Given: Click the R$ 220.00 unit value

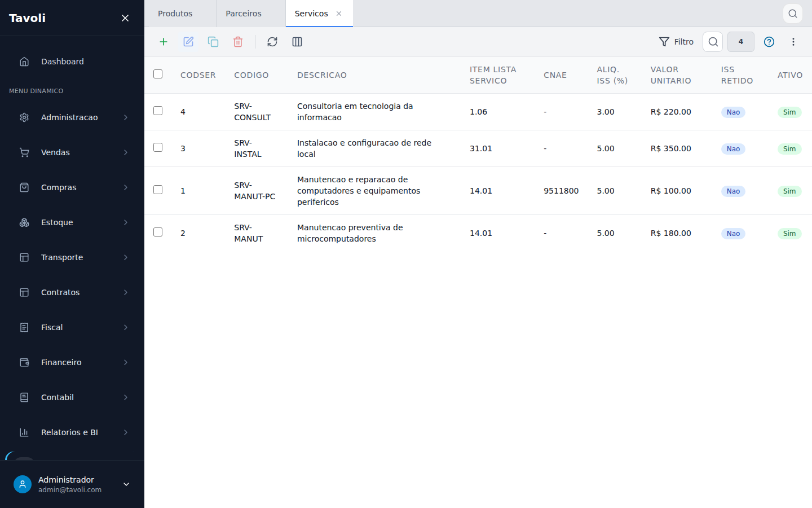Looking at the screenshot, I should tap(671, 112).
